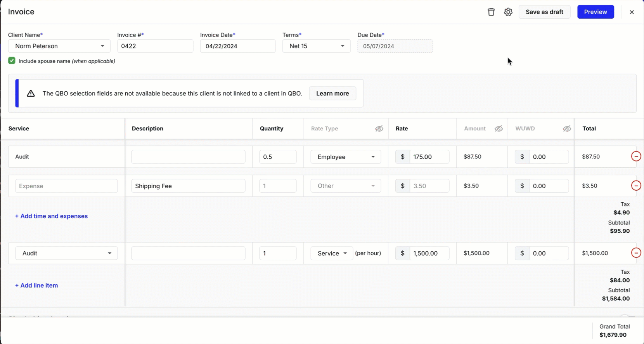Expand the Terms Net 15 dropdown
The image size is (644, 344).
(x=316, y=46)
